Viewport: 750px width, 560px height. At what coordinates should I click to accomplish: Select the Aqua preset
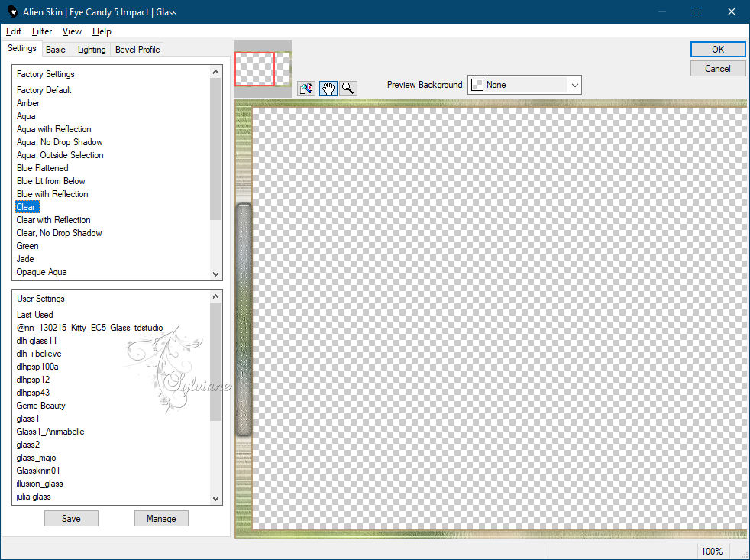pyautogui.click(x=26, y=116)
